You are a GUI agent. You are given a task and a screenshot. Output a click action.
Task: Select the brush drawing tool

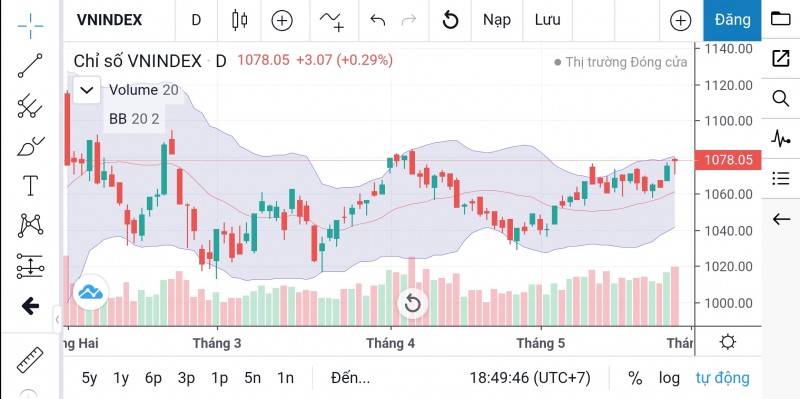[x=31, y=145]
